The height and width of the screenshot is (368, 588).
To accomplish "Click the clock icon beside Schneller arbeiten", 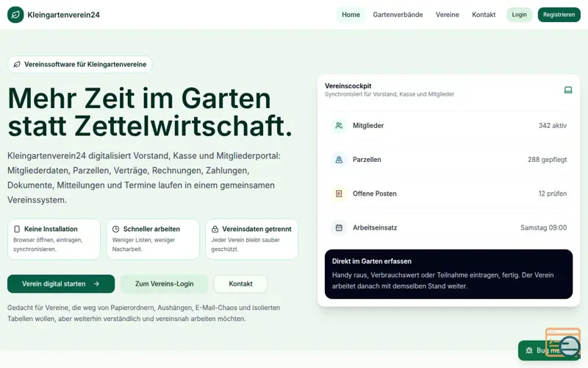I will (116, 229).
